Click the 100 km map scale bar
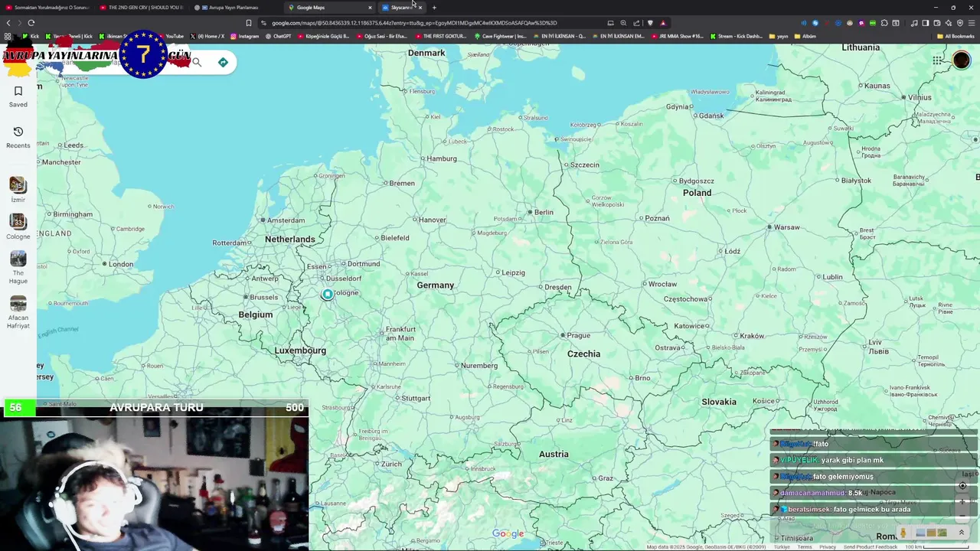 click(x=937, y=547)
